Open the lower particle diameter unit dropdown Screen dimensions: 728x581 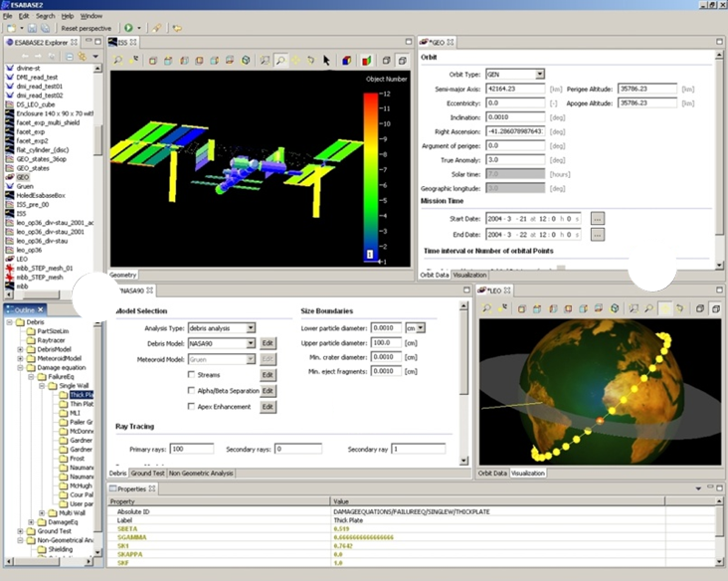coord(420,328)
